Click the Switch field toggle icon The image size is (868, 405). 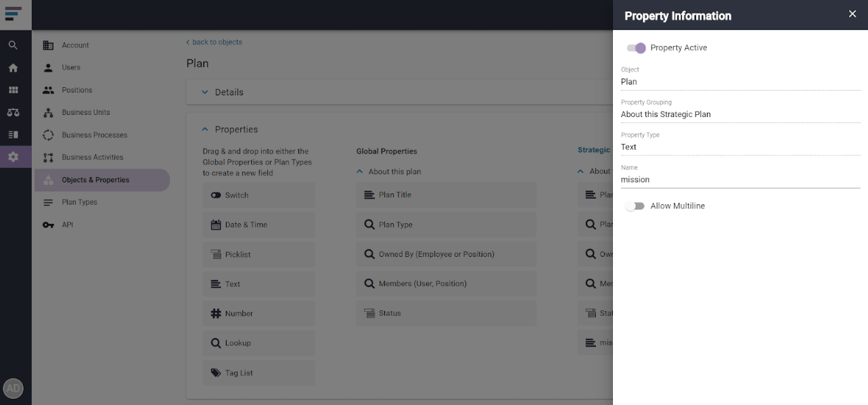216,195
